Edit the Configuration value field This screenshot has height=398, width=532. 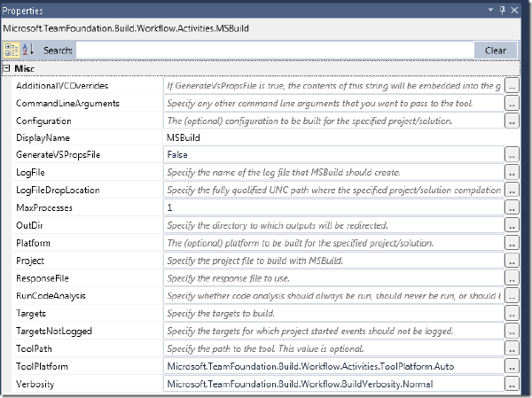coord(333,121)
